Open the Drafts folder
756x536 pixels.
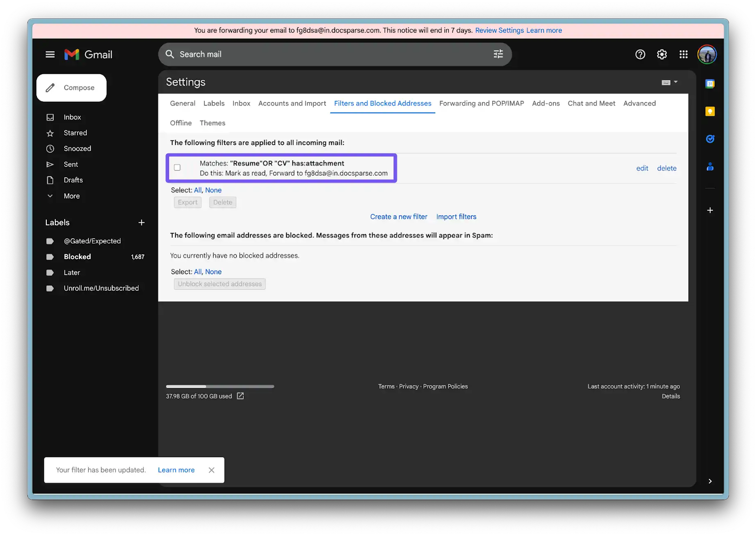73,180
